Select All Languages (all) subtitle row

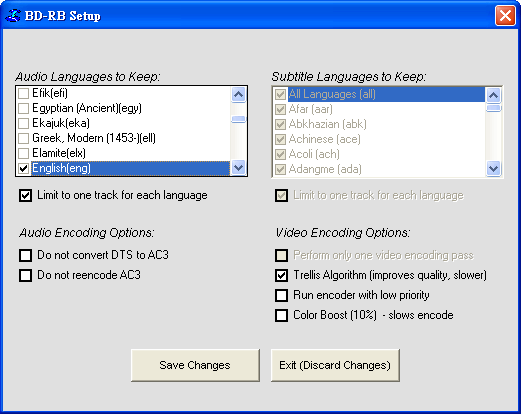point(332,94)
